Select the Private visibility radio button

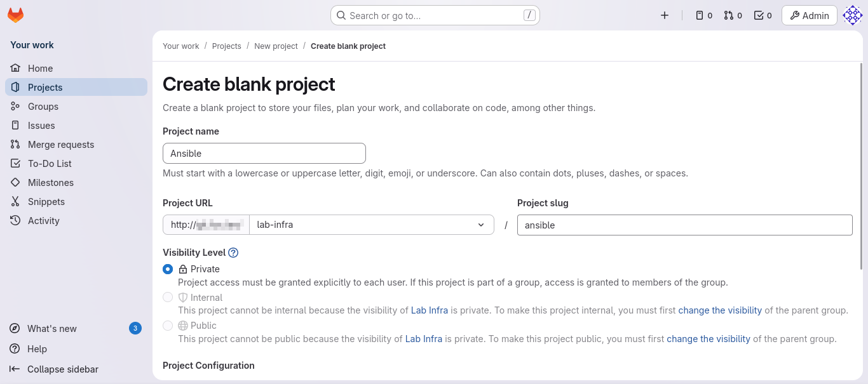tap(167, 268)
